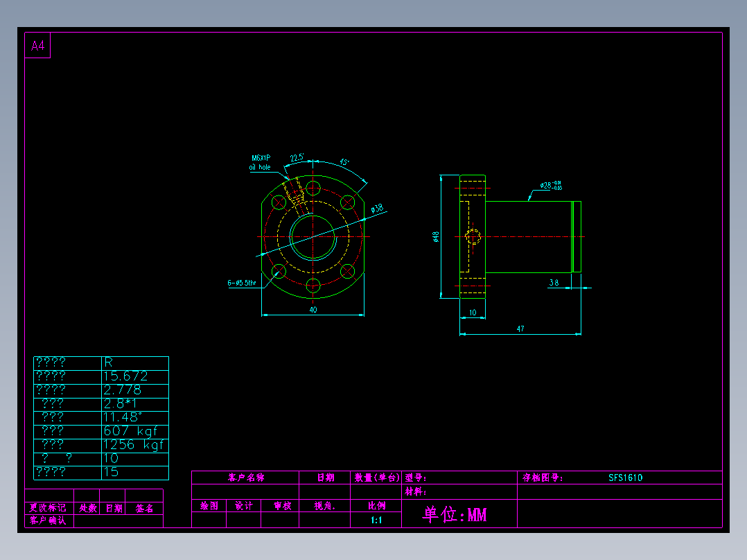Click the 10 flange thickness dimension in the side view

tap(473, 313)
